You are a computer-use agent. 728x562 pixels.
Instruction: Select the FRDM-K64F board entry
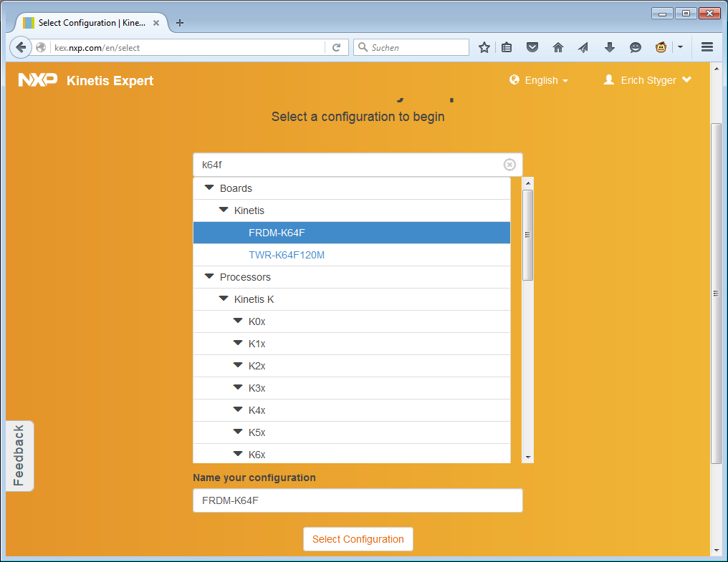(277, 233)
